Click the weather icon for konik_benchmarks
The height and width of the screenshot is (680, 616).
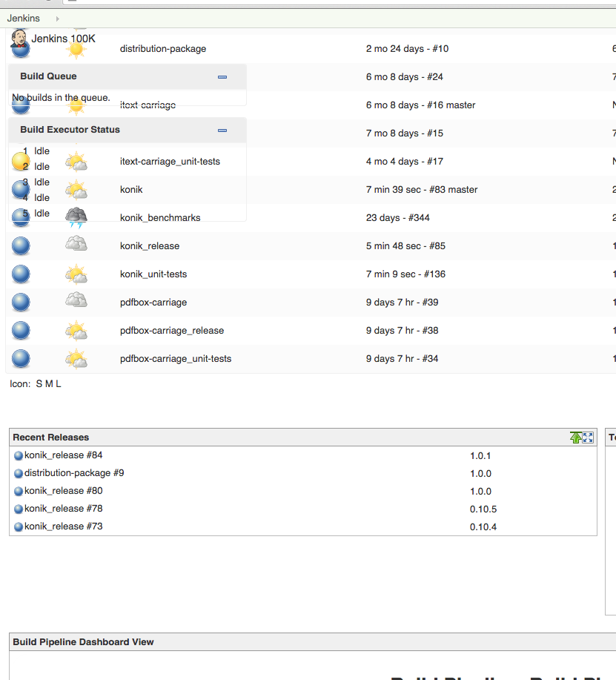pyautogui.click(x=76, y=217)
